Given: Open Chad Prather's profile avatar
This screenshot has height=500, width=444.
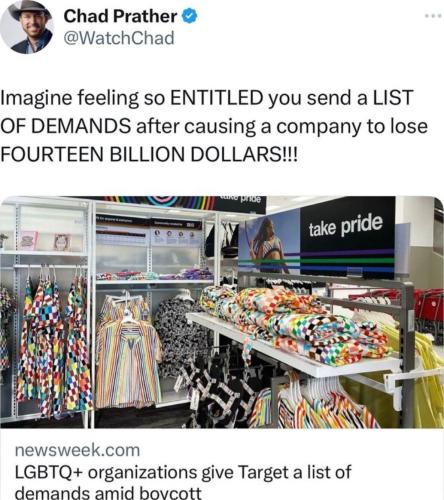Looking at the screenshot, I should pos(27,27).
